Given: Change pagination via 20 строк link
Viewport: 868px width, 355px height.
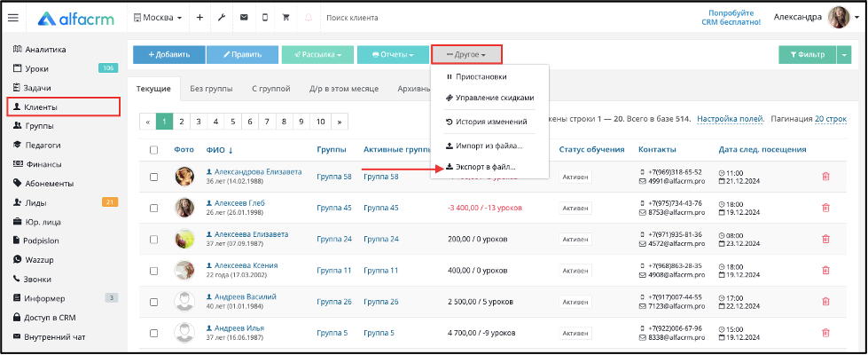Looking at the screenshot, I should coord(831,119).
